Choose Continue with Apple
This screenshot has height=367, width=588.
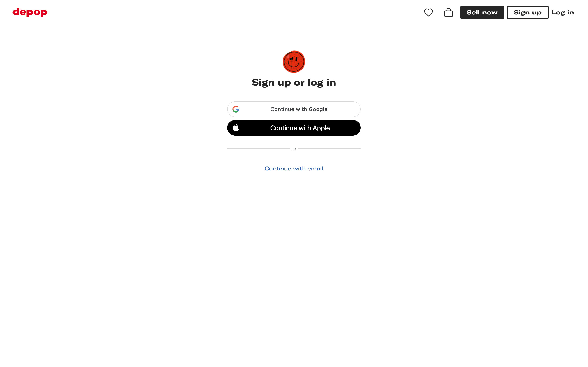(294, 128)
